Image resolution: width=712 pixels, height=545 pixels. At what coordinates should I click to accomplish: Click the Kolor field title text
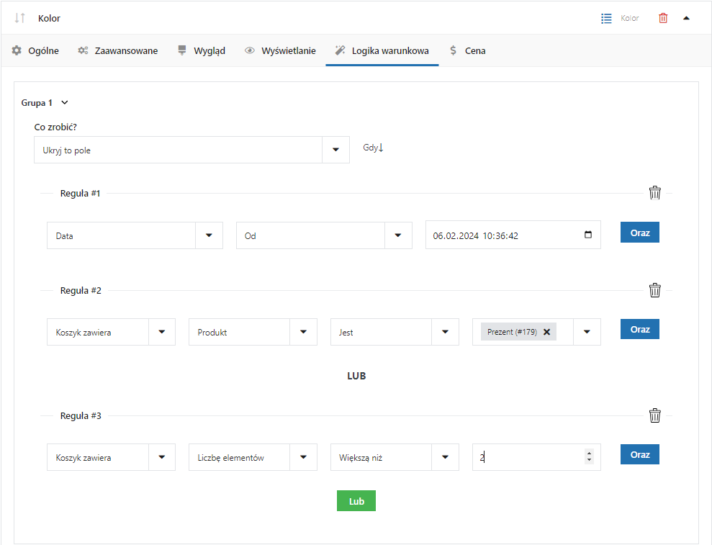[49, 18]
